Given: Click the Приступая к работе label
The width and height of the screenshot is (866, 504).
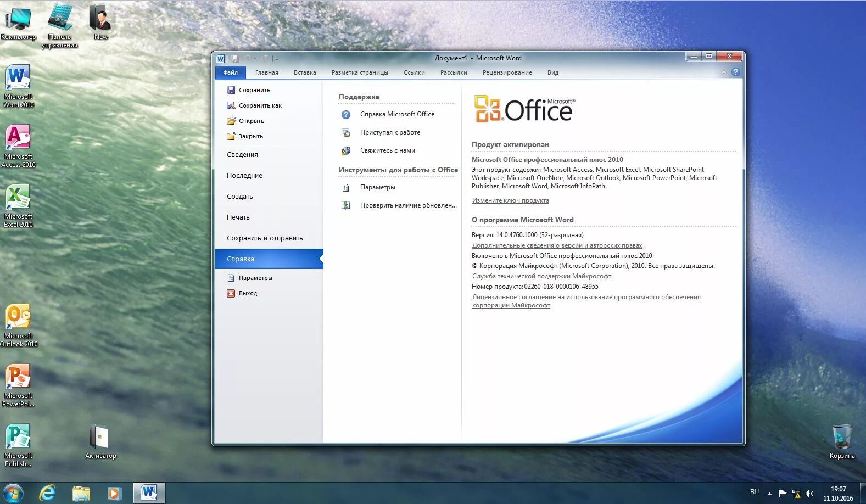Looking at the screenshot, I should coord(390,132).
